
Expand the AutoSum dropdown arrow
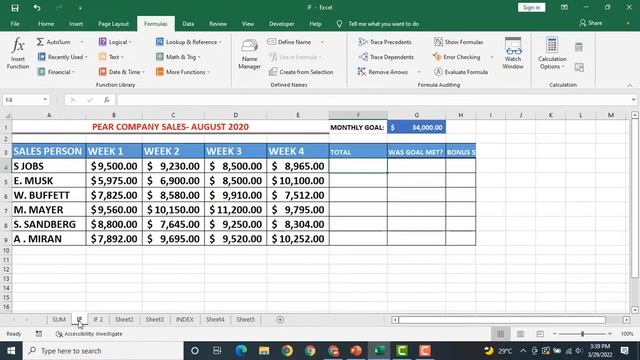82,42
